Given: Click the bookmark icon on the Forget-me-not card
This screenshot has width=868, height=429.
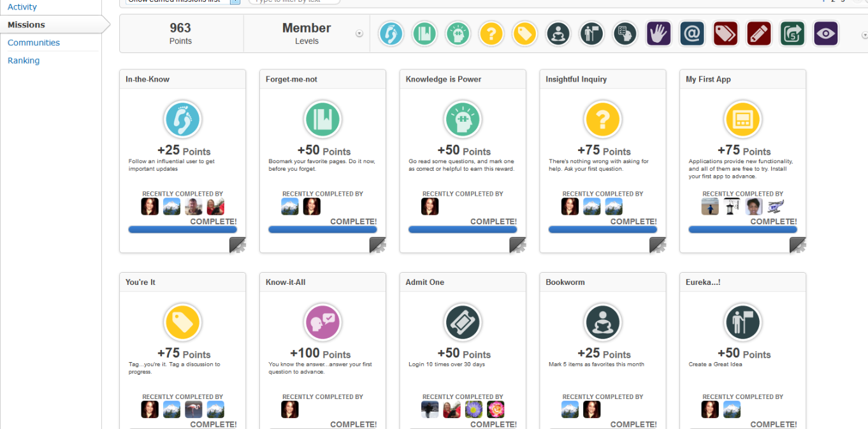Looking at the screenshot, I should coord(323,120).
